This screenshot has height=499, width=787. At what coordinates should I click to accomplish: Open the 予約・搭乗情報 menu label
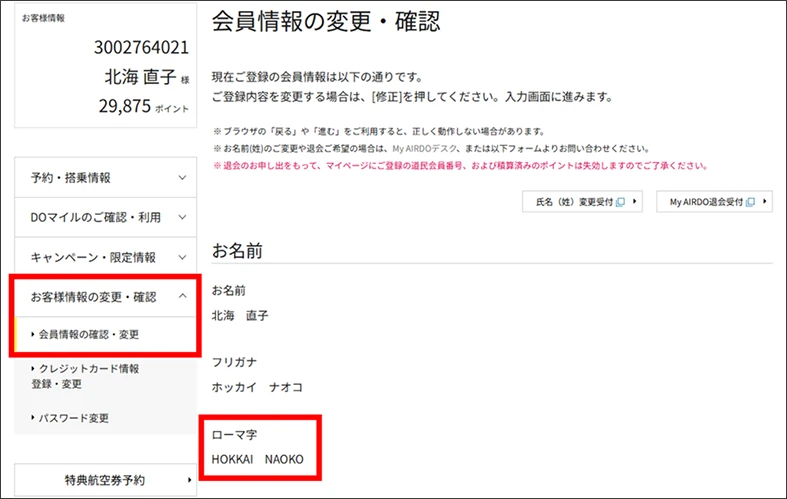pyautogui.click(x=70, y=177)
